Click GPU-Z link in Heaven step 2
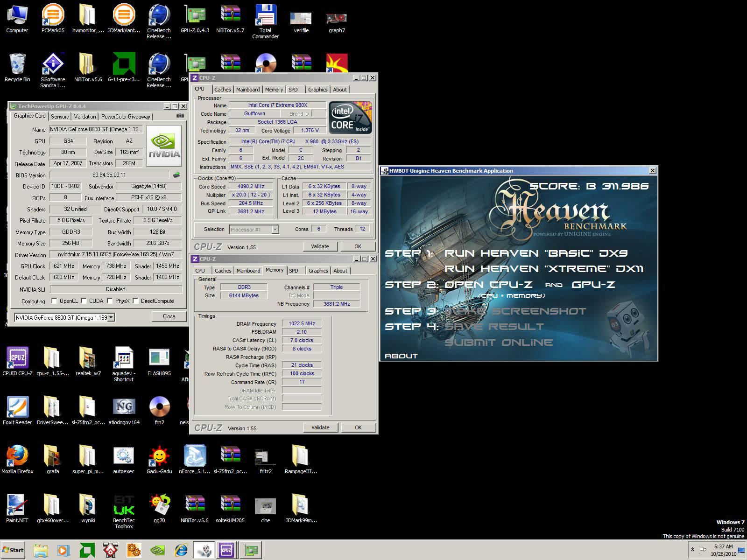Screen dimensions: 747x560 click(x=593, y=285)
